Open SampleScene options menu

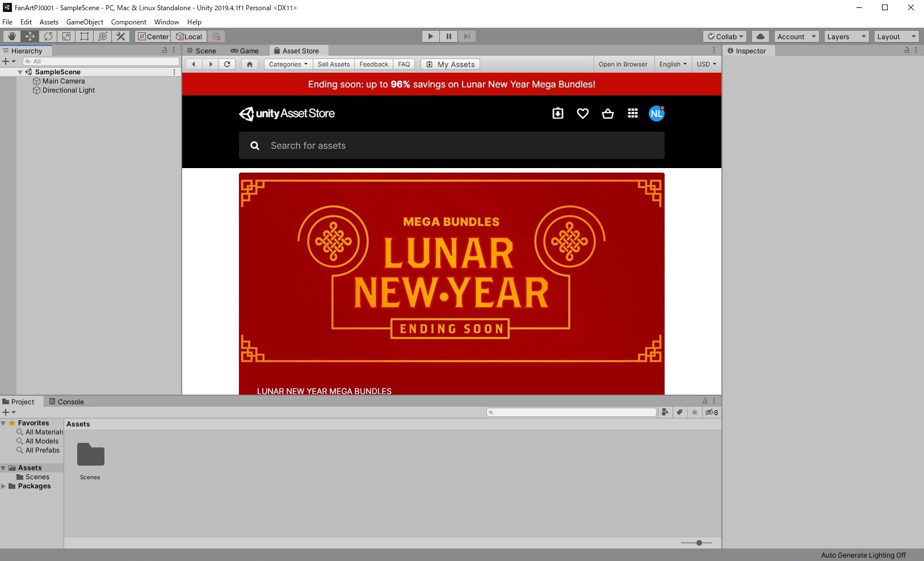pos(174,72)
